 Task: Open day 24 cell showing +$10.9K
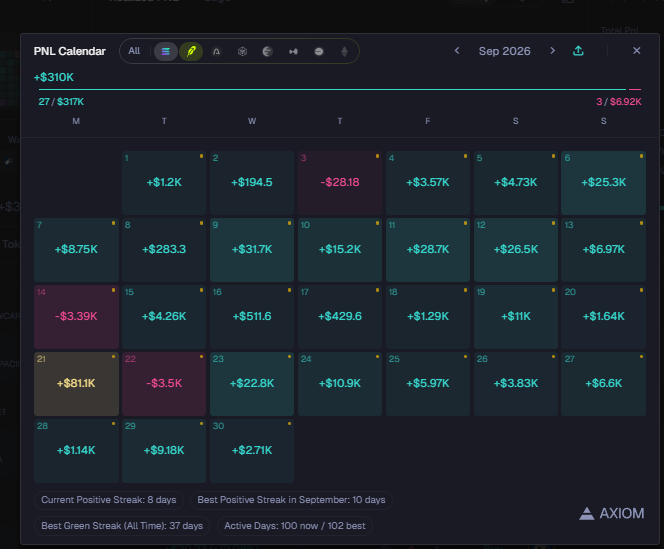[340, 384]
